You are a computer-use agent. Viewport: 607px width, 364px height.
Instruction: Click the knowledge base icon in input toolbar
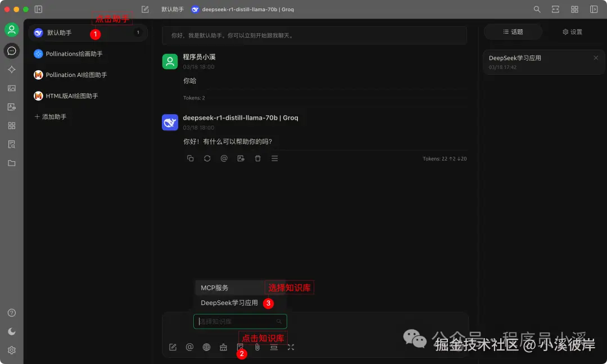[x=240, y=347]
